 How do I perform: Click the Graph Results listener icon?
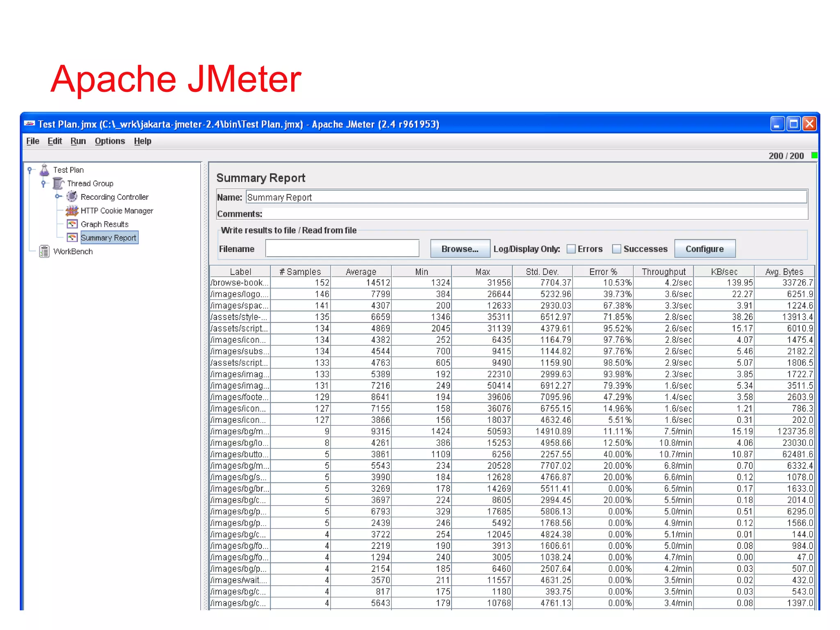coord(72,224)
